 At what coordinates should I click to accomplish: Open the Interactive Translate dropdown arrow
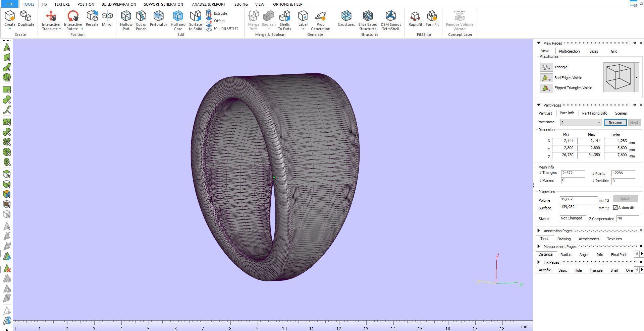[x=60, y=29]
